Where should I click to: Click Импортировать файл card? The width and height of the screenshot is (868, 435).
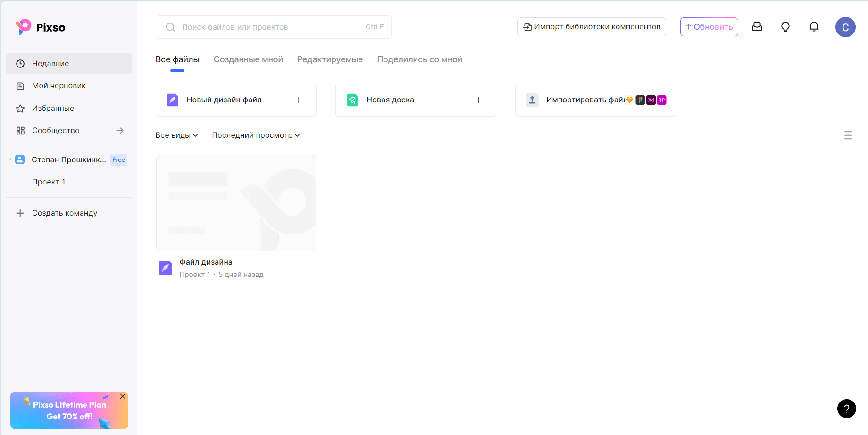pos(596,100)
